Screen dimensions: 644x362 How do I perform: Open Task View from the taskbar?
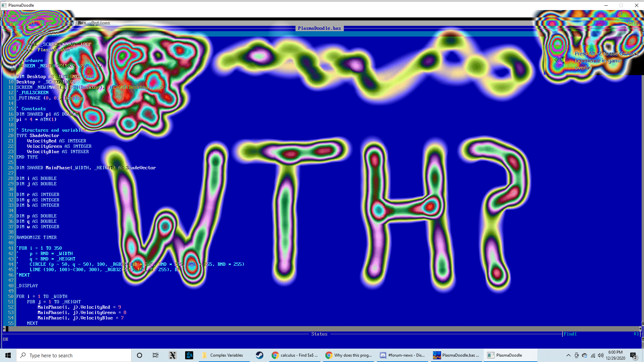[x=156, y=355]
